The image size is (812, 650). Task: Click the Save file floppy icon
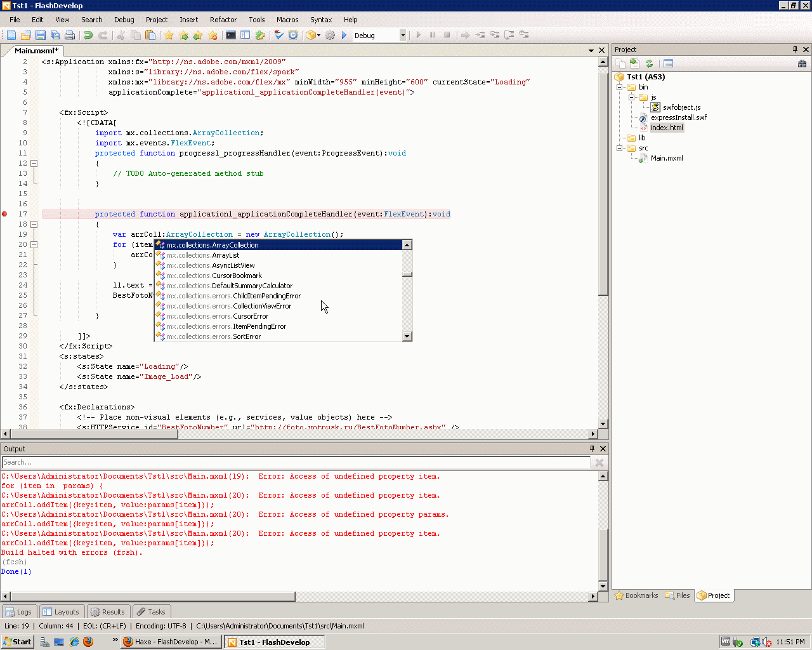point(41,36)
